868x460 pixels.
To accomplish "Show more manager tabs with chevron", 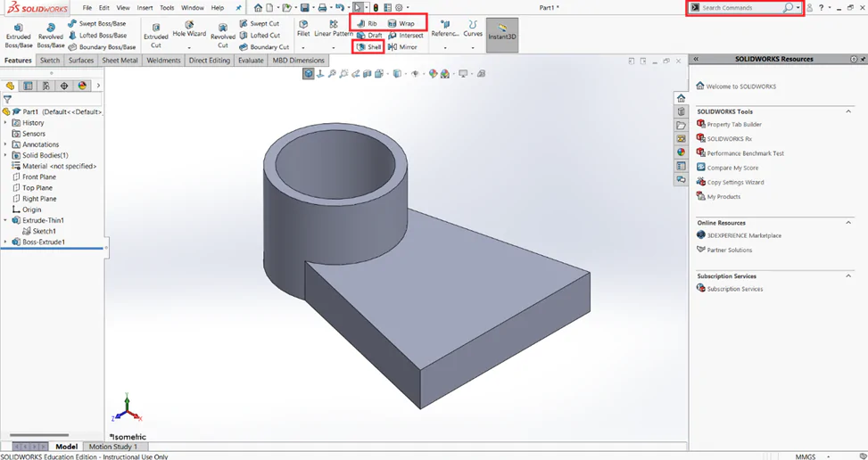I will 98,86.
